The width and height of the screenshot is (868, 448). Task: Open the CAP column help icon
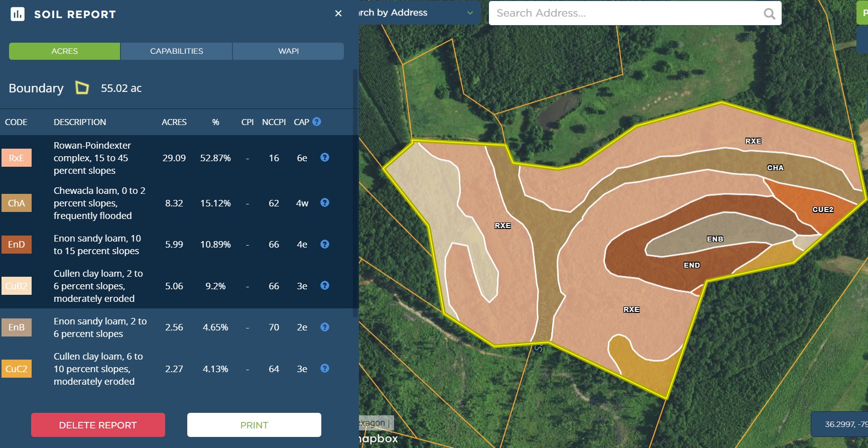317,122
